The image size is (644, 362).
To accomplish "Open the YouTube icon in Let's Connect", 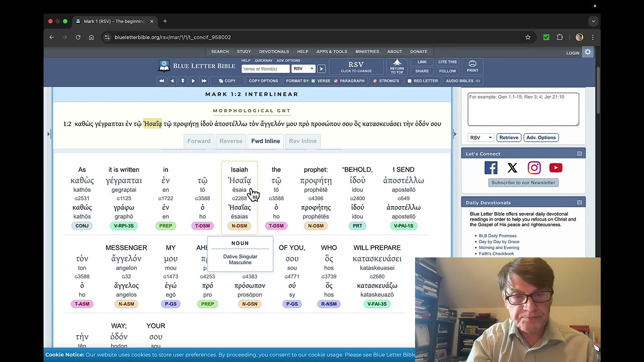I will coord(555,168).
